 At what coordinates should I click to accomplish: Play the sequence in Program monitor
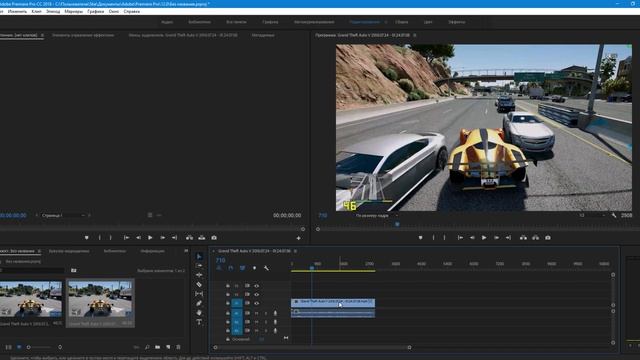click(484, 238)
